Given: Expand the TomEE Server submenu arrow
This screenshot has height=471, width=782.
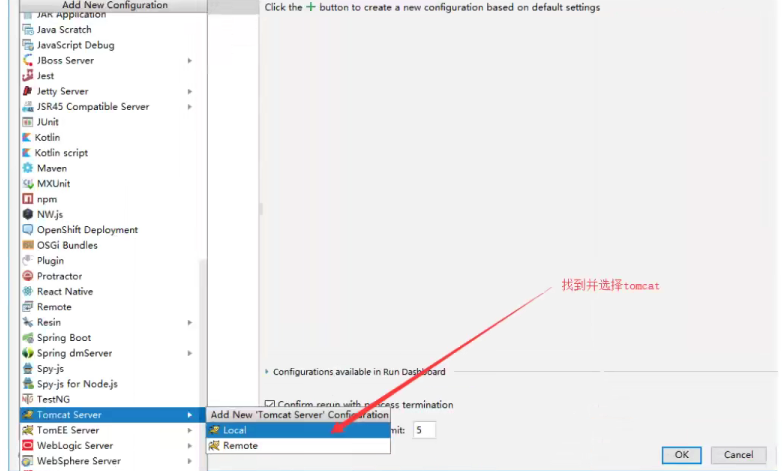Looking at the screenshot, I should 190,430.
